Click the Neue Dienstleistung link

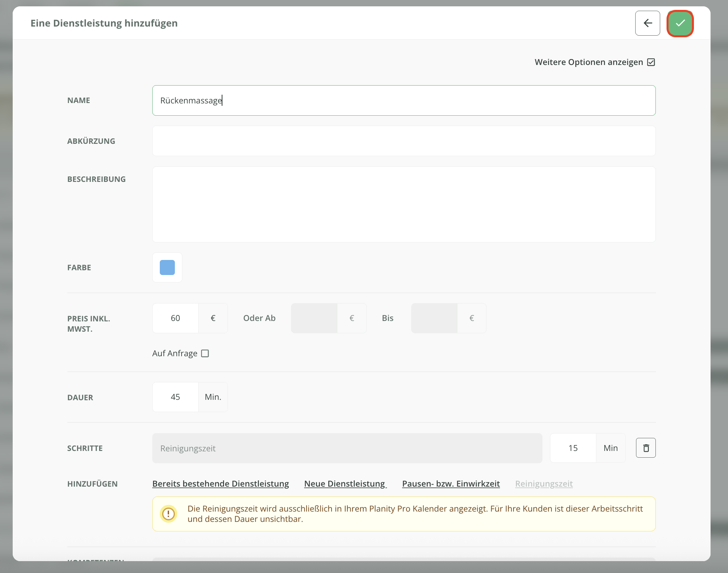click(345, 484)
